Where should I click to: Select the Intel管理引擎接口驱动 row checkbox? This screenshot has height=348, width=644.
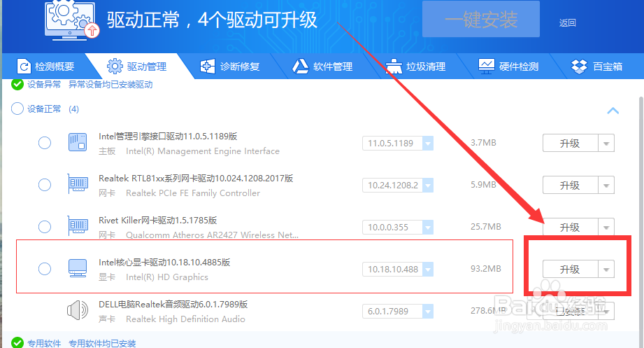[44, 143]
